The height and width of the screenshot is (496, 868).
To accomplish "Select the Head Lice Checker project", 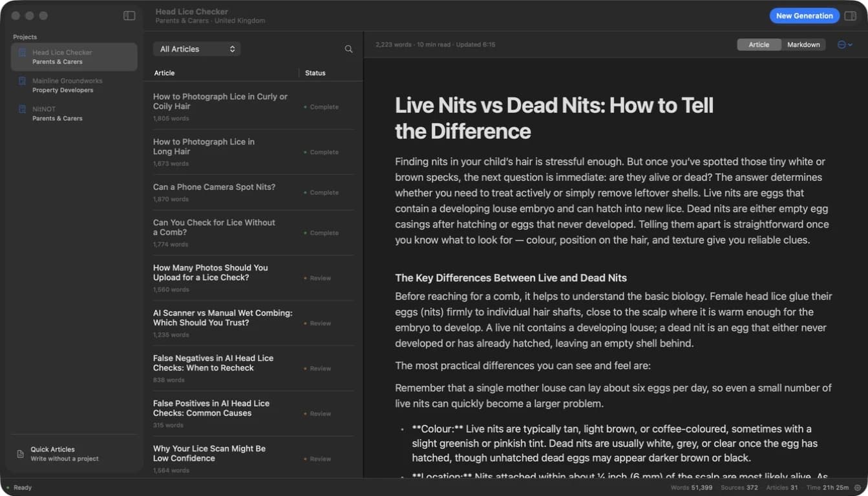I will click(x=74, y=57).
